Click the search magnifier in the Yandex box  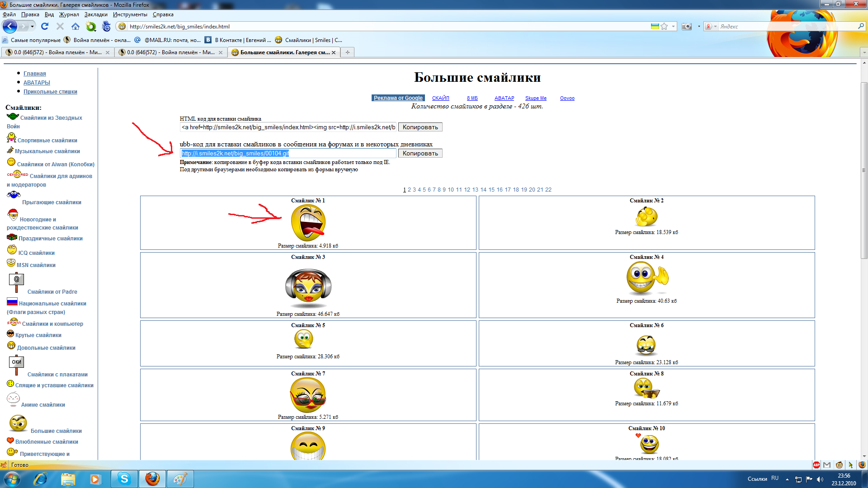[861, 26]
